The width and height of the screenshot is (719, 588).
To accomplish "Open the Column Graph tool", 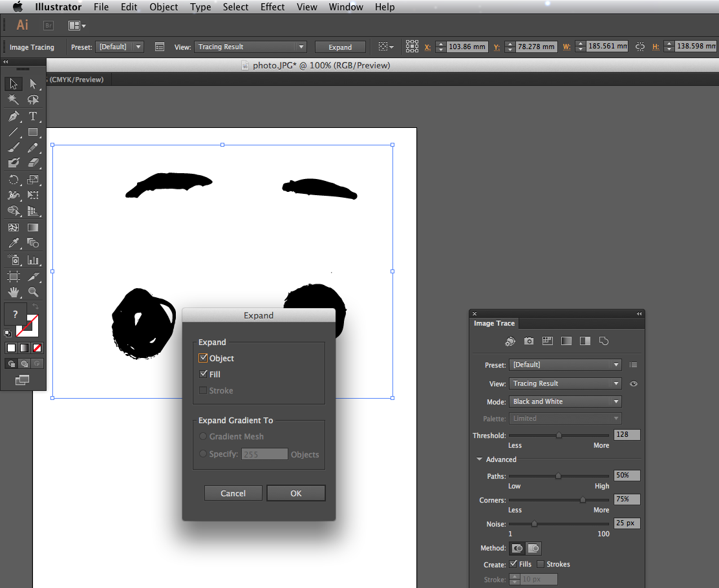I will click(x=34, y=259).
